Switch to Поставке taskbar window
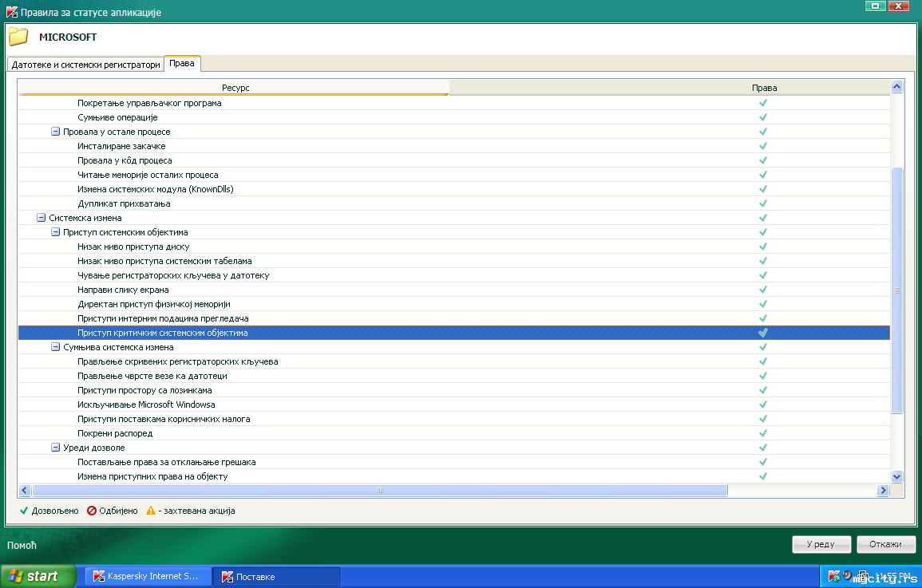This screenshot has width=922, height=588. [275, 576]
